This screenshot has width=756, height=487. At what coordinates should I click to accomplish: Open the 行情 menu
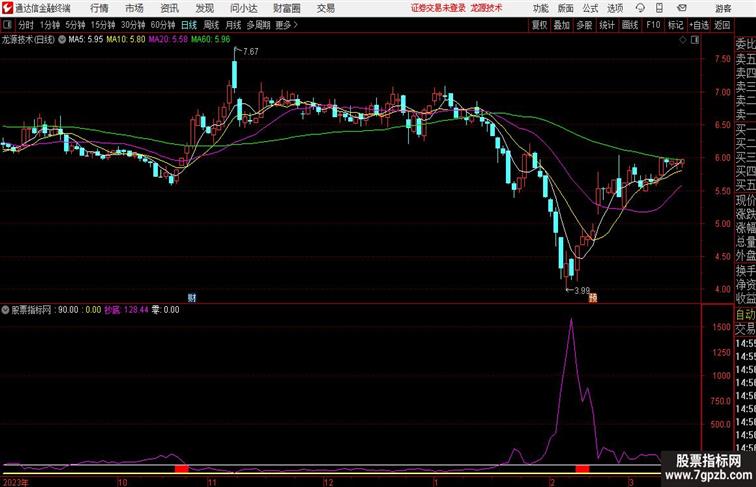(99, 8)
